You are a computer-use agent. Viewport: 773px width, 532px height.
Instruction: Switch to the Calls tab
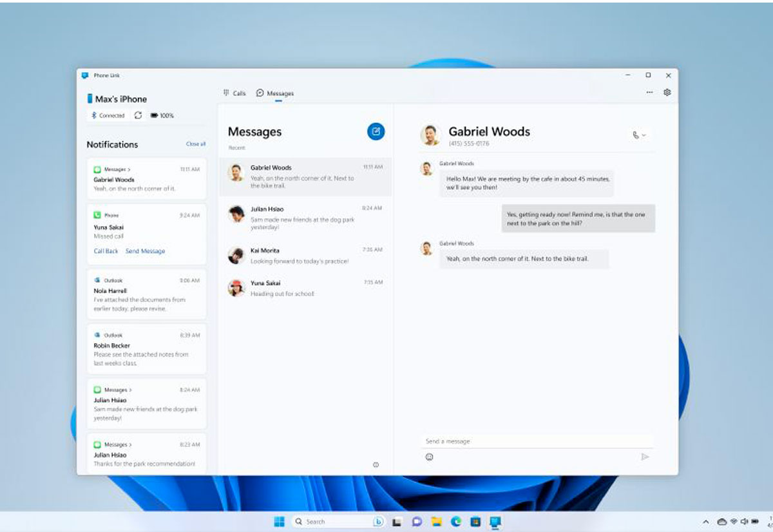234,93
